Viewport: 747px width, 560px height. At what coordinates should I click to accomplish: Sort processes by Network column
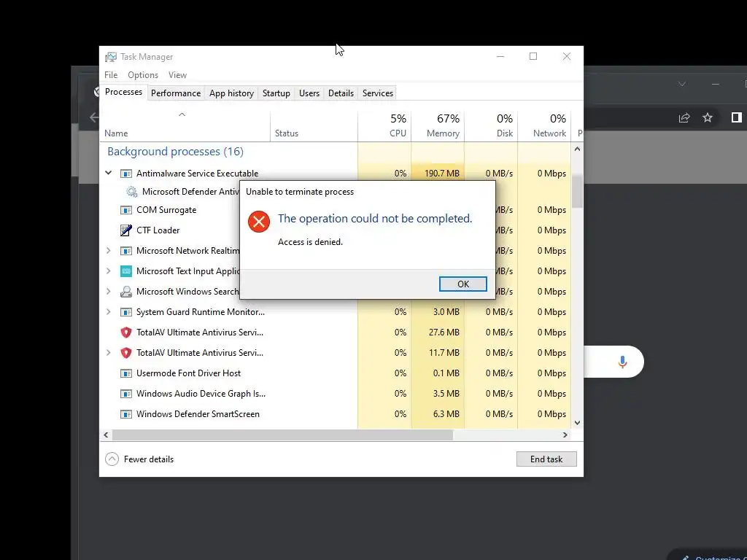pyautogui.click(x=544, y=126)
